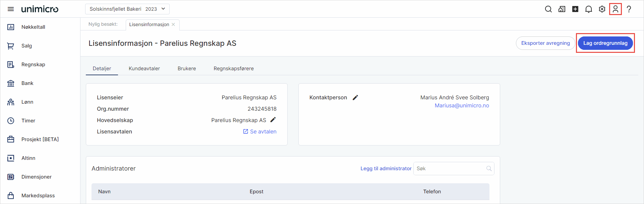The height and width of the screenshot is (204, 644).
Task: Switch to the Brukere tab
Action: [x=187, y=69]
